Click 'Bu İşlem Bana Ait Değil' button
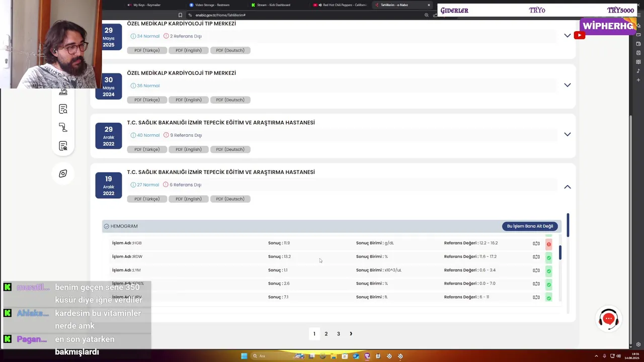The width and height of the screenshot is (644, 362). click(530, 226)
